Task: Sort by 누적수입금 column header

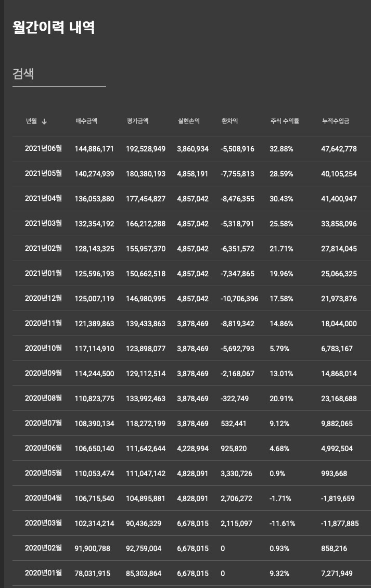Action: (x=336, y=121)
